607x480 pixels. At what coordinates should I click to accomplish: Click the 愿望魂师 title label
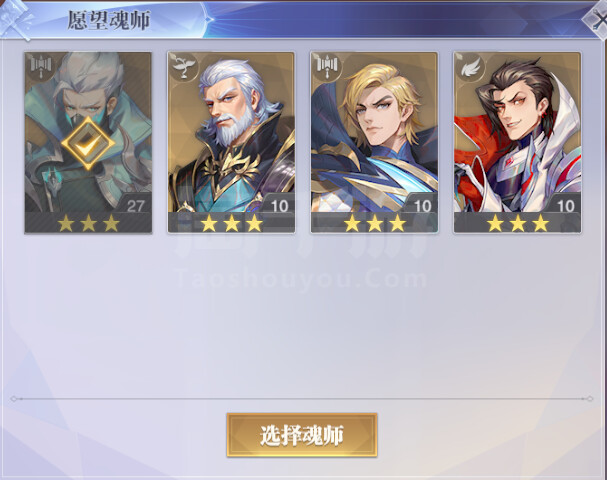point(109,21)
